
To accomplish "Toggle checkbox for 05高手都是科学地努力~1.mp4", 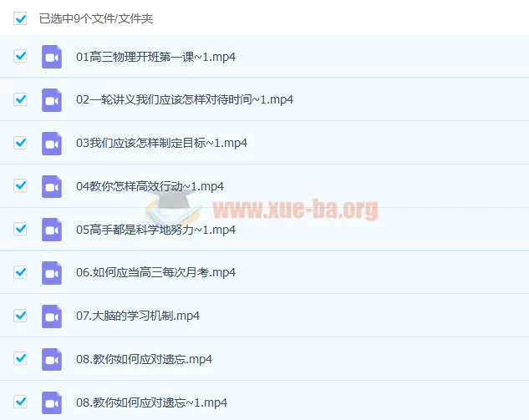I will pos(21,230).
